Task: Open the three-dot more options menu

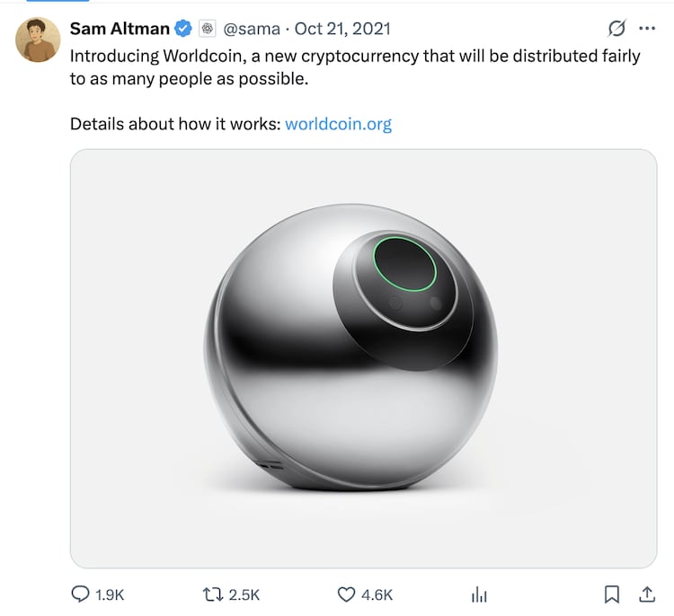Action: [x=646, y=29]
